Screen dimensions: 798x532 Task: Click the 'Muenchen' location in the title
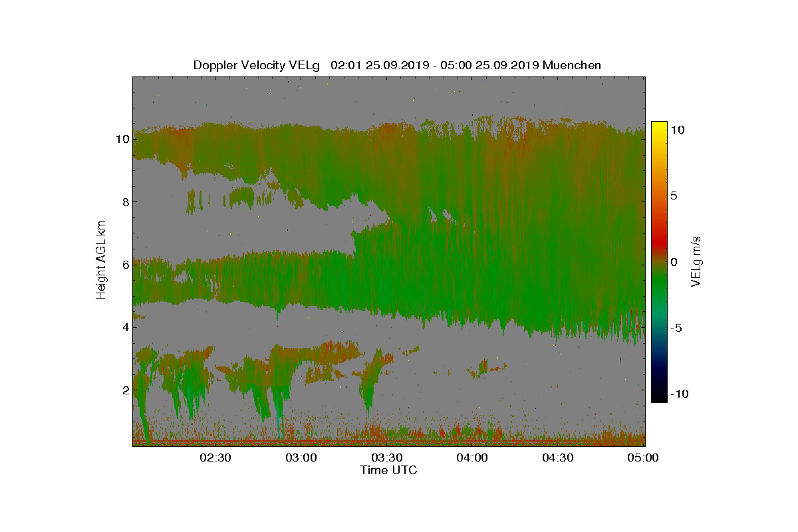tap(572, 65)
